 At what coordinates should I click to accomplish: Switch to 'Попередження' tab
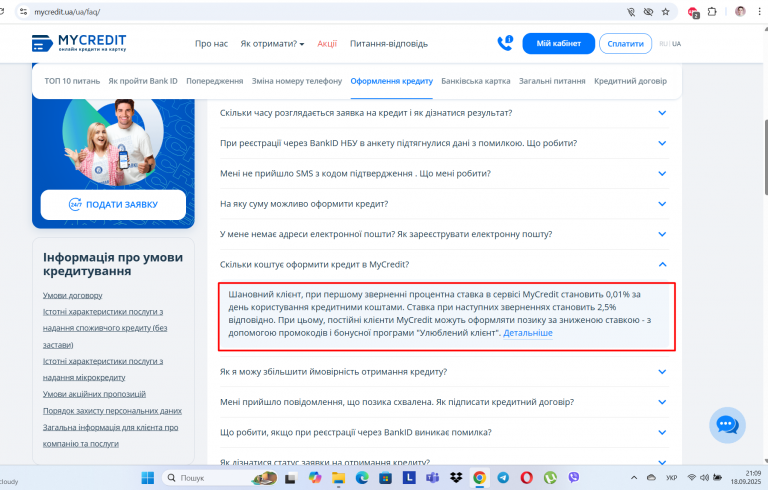pos(215,81)
